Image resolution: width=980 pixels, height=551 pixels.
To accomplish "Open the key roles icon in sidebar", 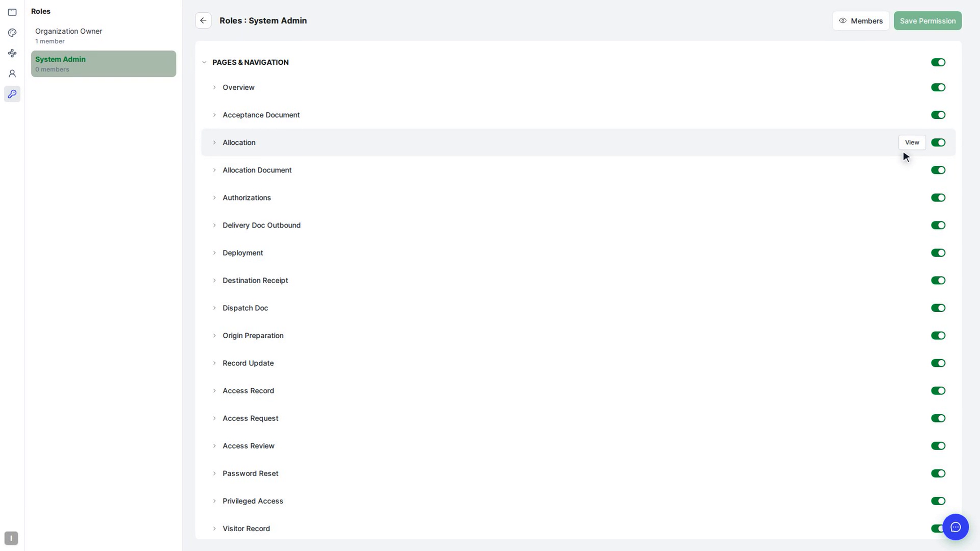I will pos(12,94).
